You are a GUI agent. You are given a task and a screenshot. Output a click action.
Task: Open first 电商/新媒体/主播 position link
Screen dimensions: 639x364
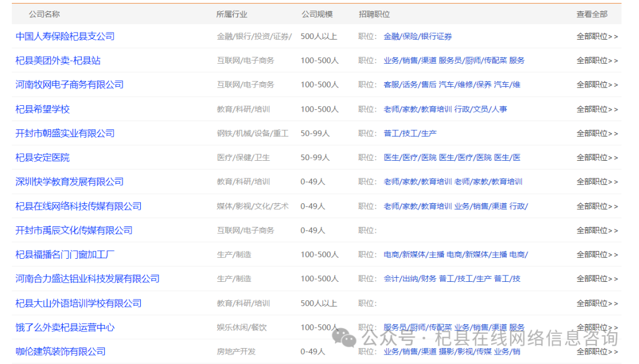(414, 255)
